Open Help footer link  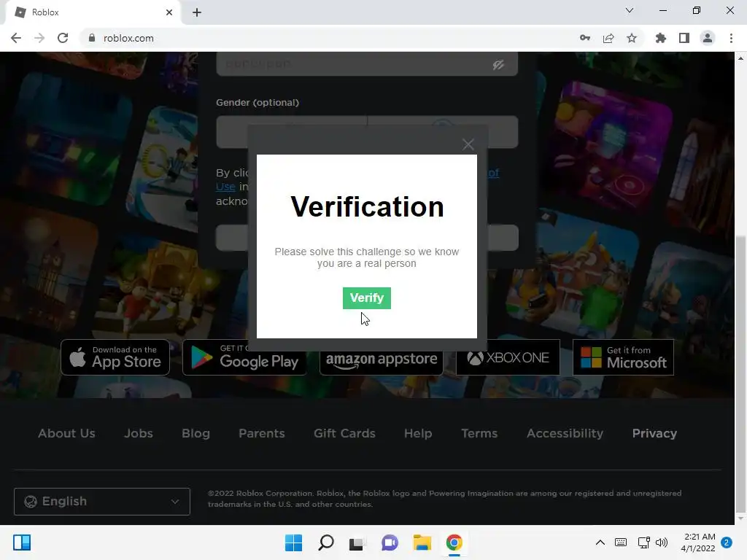[418, 433]
